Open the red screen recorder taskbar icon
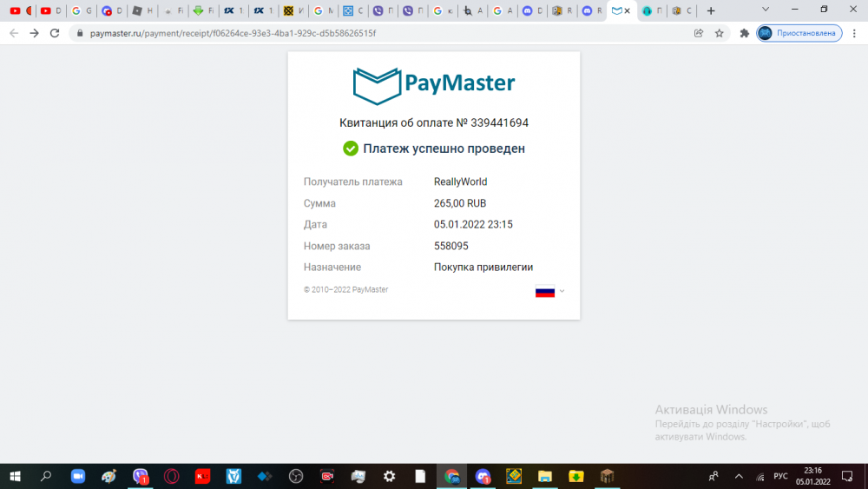Screen dimensions: 868x489 click(x=327, y=476)
